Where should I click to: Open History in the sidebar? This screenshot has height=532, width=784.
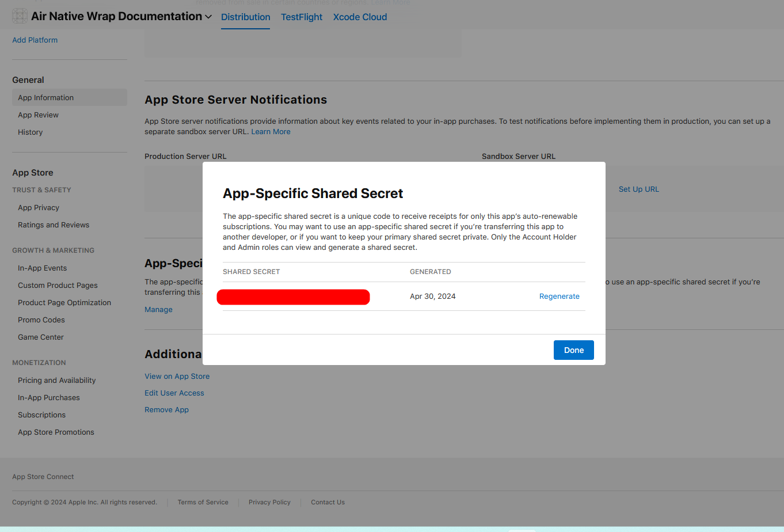(x=30, y=132)
